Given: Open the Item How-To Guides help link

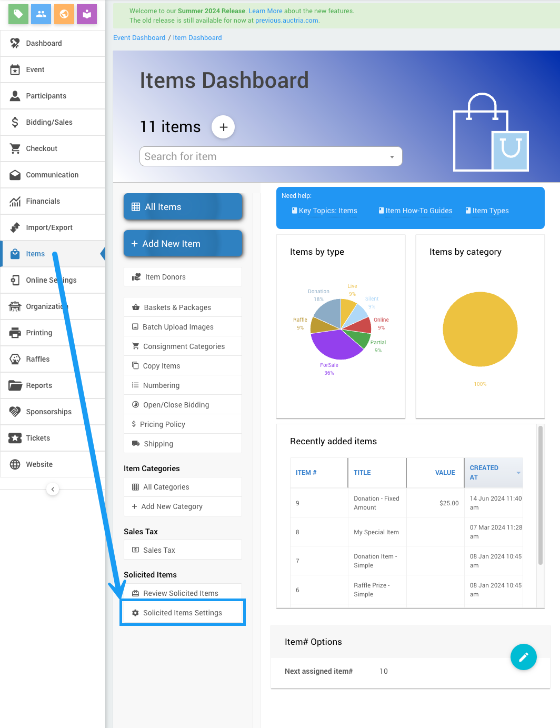Looking at the screenshot, I should [418, 211].
